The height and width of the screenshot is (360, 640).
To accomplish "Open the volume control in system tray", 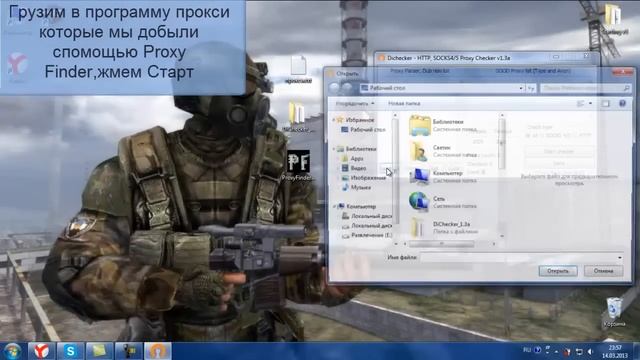I will pyautogui.click(x=591, y=351).
